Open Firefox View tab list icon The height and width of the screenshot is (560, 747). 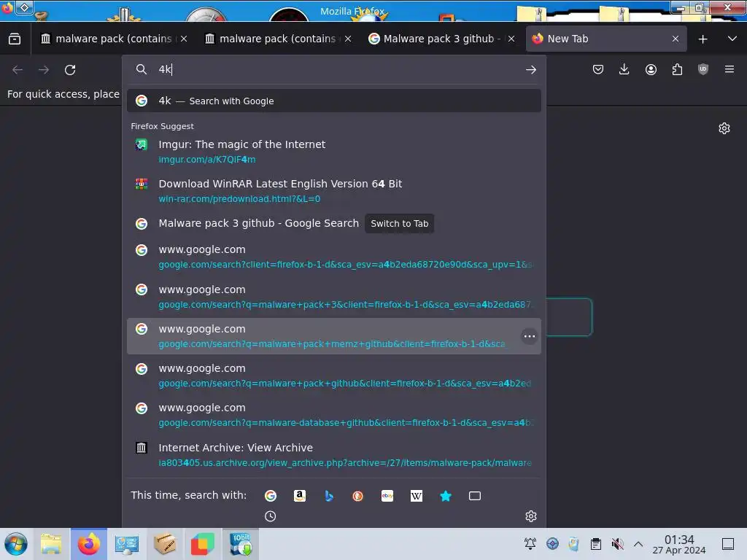click(15, 39)
